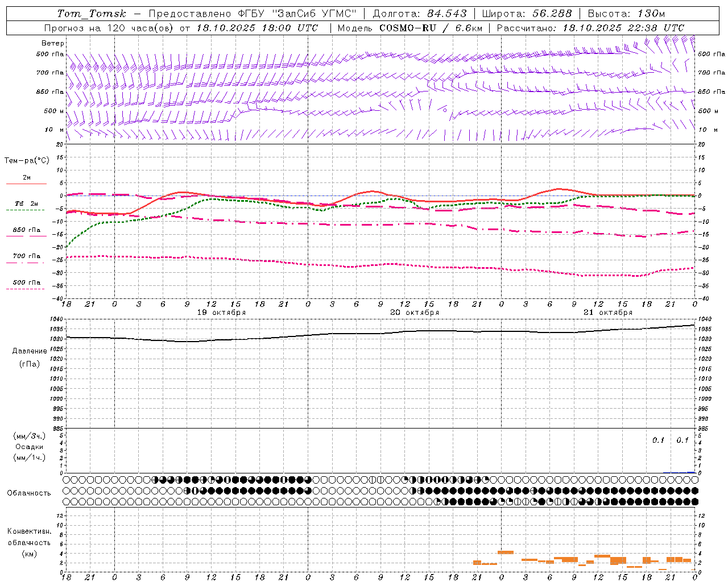
Task: Click the 500 гПа temperature legend line sample
Action: click(x=25, y=289)
